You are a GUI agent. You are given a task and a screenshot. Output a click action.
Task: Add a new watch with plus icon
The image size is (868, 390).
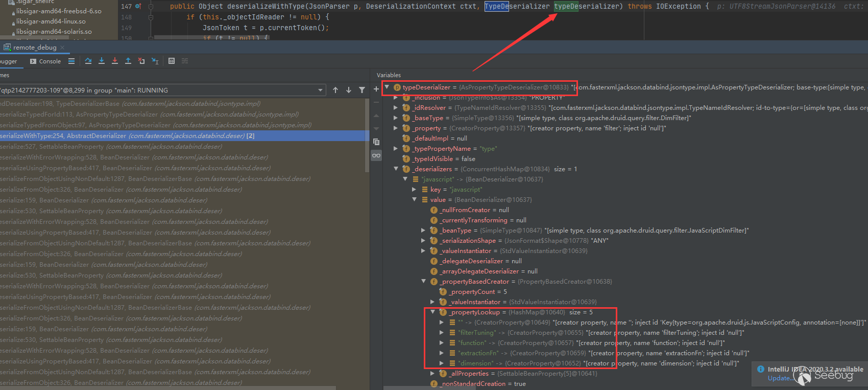point(376,89)
